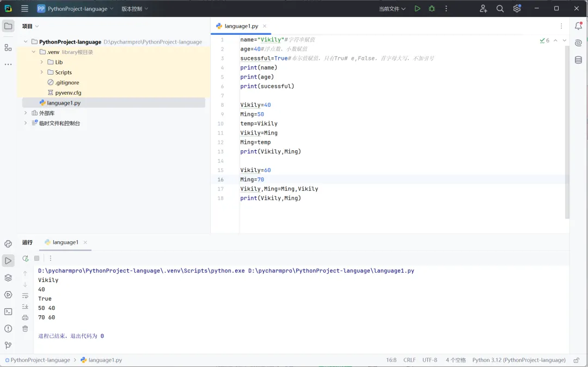
Task: Open the Git version control window
Action: tap(8, 345)
